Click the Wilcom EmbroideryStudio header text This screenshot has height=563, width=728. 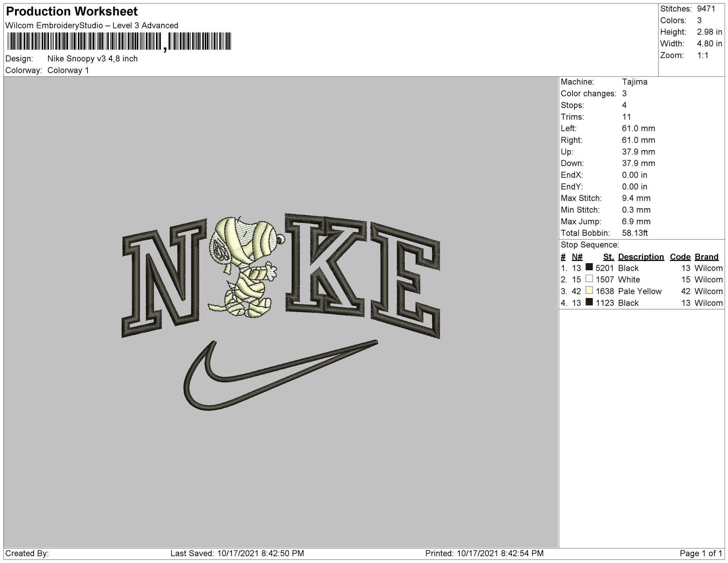tap(92, 26)
